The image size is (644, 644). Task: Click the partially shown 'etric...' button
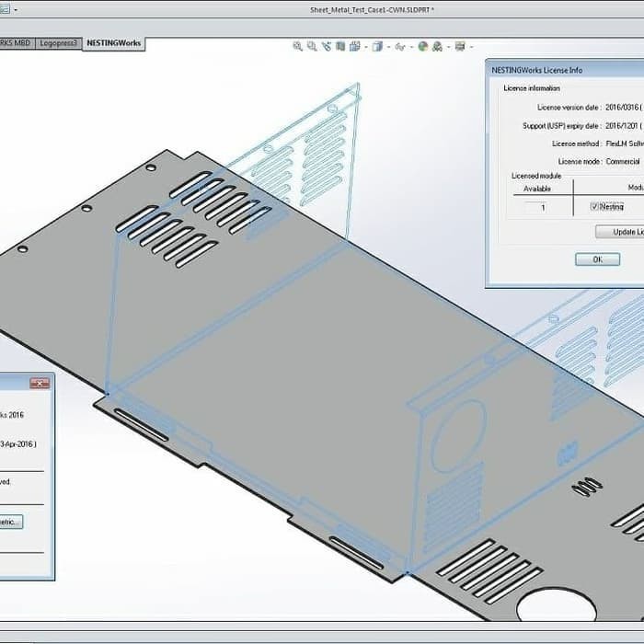pyautogui.click(x=10, y=522)
